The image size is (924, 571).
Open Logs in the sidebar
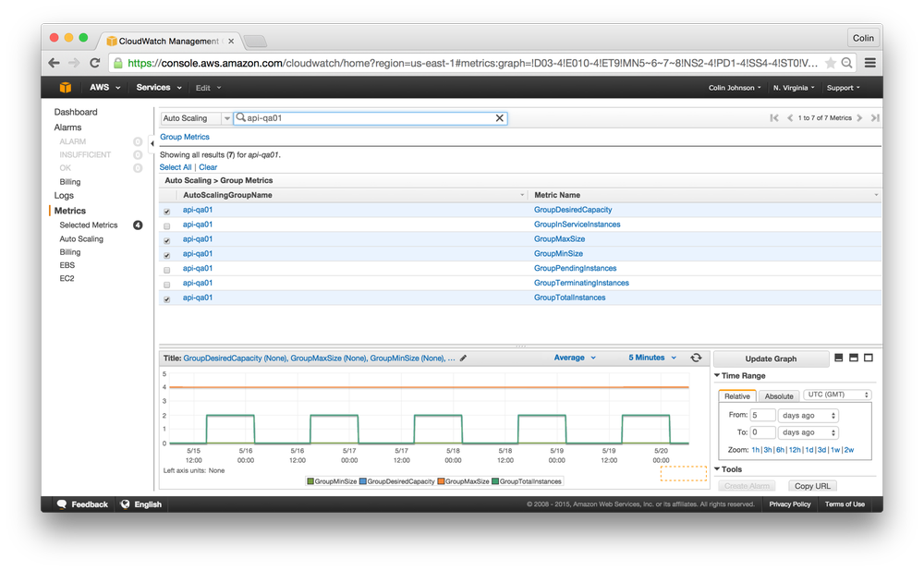[x=64, y=196]
